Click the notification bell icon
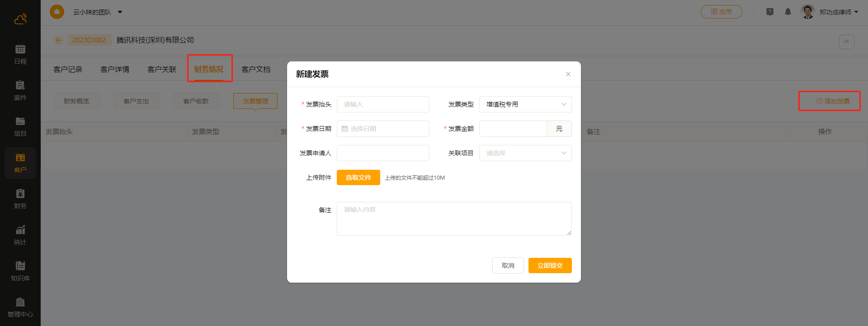868x326 pixels. pyautogui.click(x=788, y=12)
